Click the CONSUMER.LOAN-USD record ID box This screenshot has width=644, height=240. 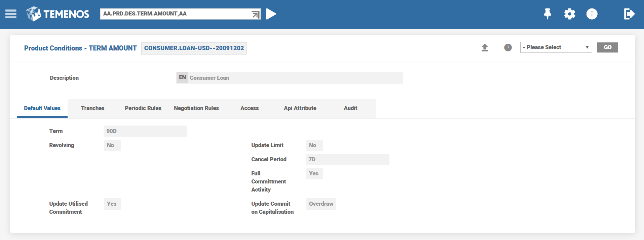pos(194,48)
